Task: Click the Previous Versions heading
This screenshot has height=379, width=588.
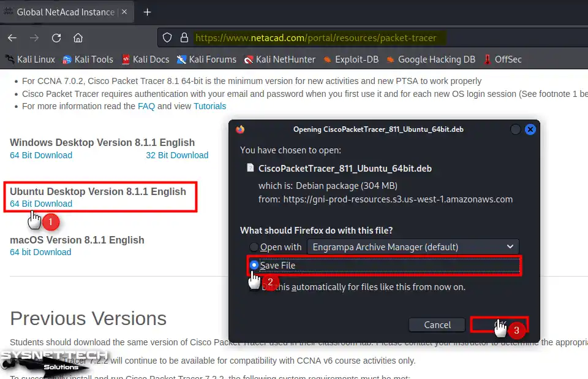Action: coord(88,318)
